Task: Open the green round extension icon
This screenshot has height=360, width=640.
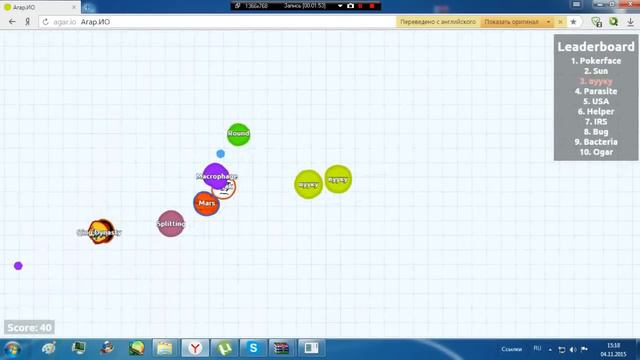Action: pyautogui.click(x=613, y=22)
